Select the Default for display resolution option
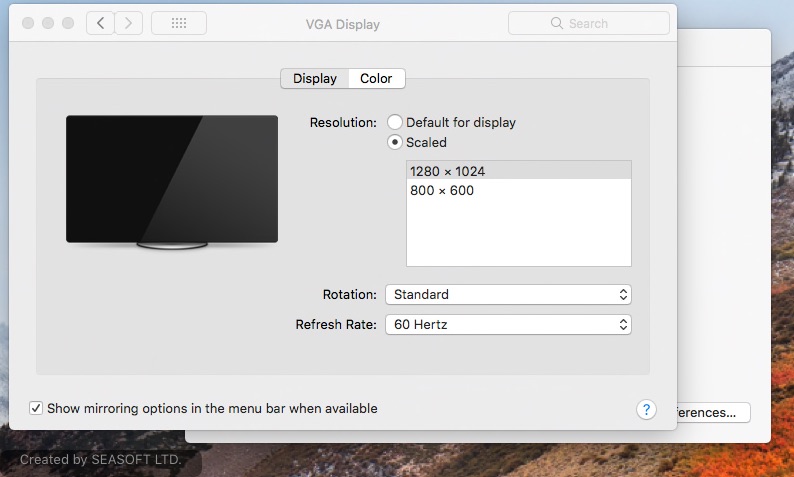 [395, 122]
